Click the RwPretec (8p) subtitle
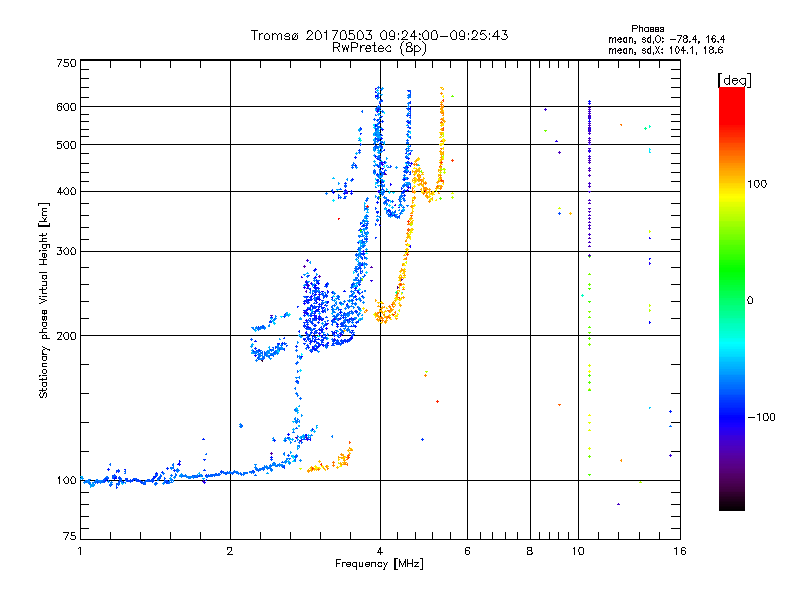800x600 pixels. click(379, 48)
